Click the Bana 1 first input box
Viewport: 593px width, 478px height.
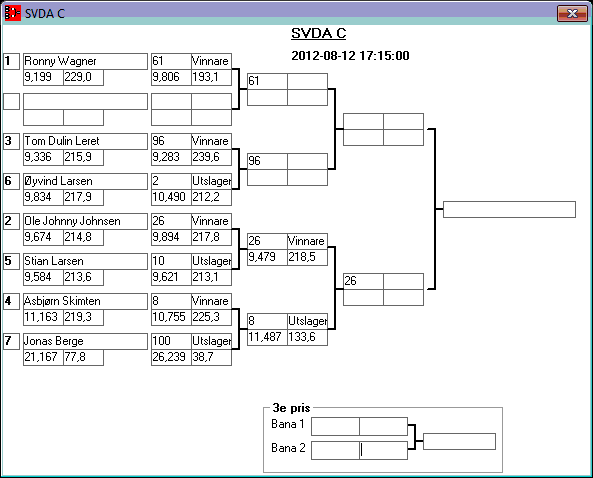(335, 427)
